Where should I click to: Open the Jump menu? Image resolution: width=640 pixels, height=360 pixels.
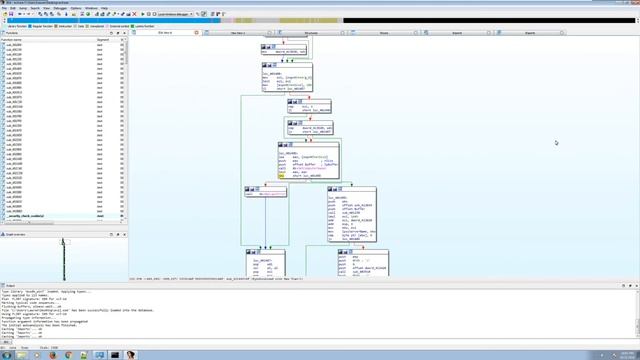click(x=23, y=8)
